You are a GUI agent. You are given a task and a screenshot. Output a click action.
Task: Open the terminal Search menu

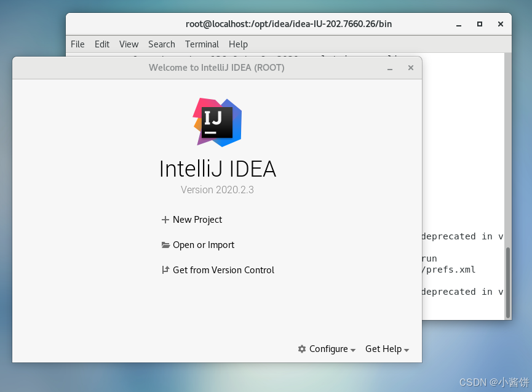pyautogui.click(x=162, y=44)
